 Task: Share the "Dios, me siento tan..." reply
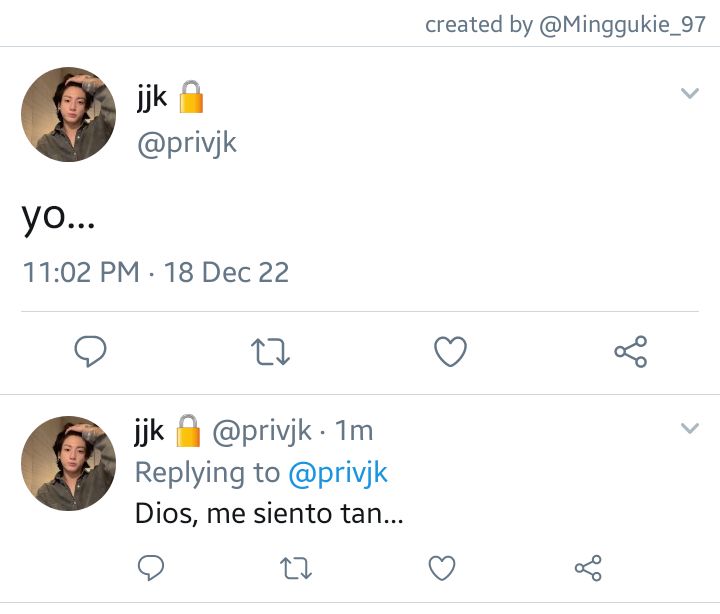point(588,568)
